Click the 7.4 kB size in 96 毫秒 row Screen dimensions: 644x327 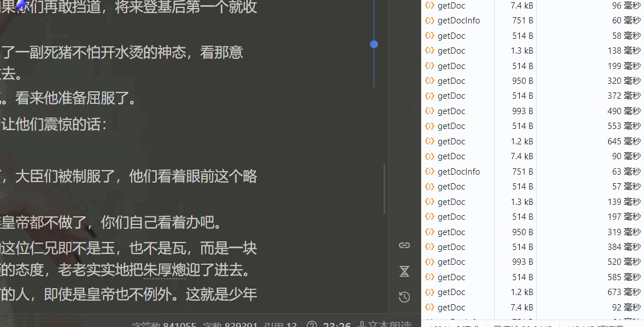click(521, 5)
